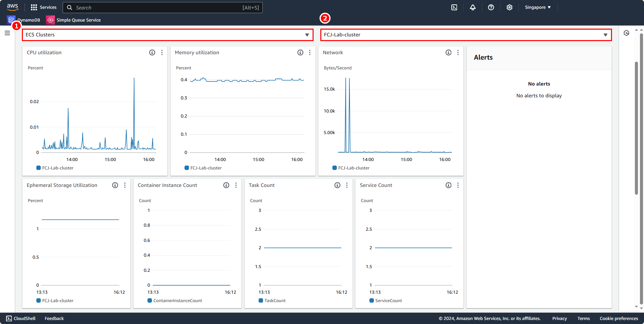Show info for Ephemeral Storage Utilization widget
Screen dimensions: 644x324
click(115, 185)
